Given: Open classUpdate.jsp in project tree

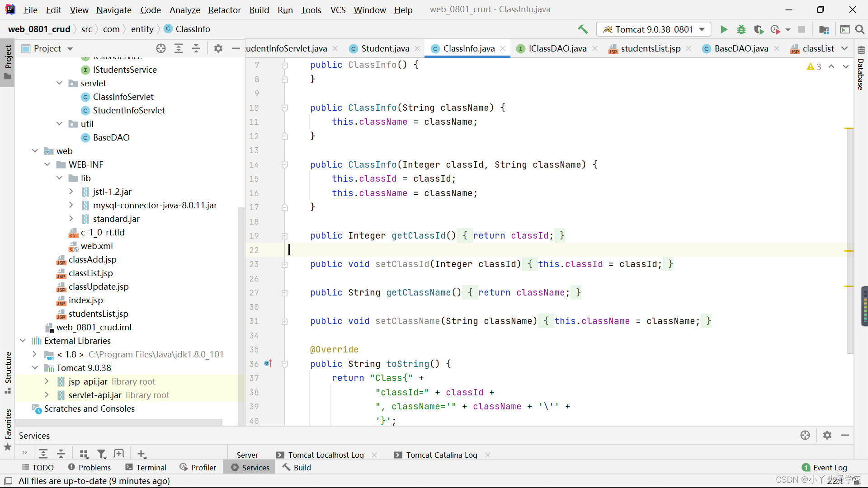Looking at the screenshot, I should [x=99, y=286].
